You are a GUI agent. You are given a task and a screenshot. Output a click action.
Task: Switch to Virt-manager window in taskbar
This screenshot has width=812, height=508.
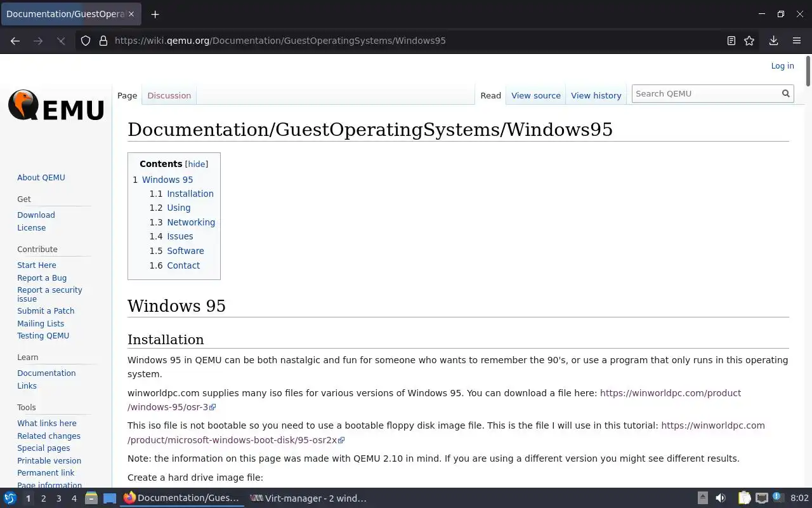[x=308, y=498]
